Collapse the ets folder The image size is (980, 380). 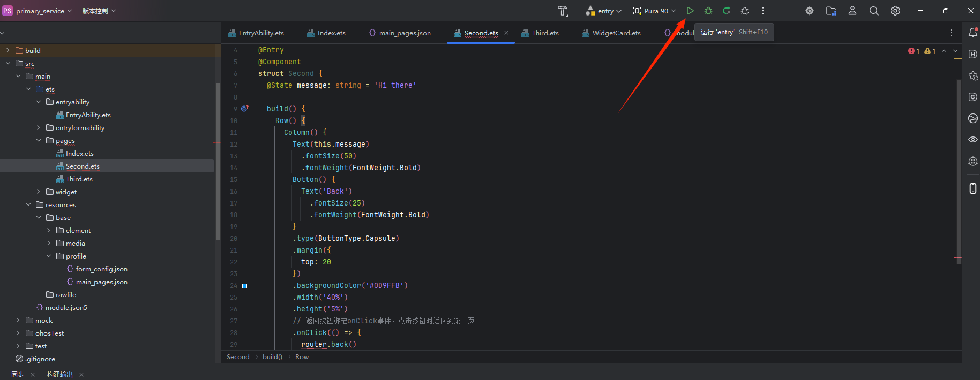28,89
